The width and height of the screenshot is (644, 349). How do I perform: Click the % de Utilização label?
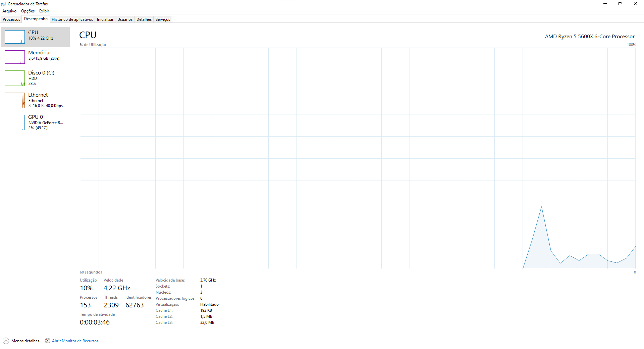(x=93, y=45)
